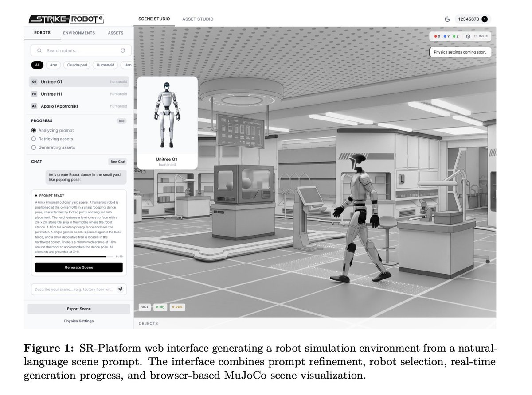
Task: Click the G1 badge icon beside Unitree G1
Action: (34, 82)
